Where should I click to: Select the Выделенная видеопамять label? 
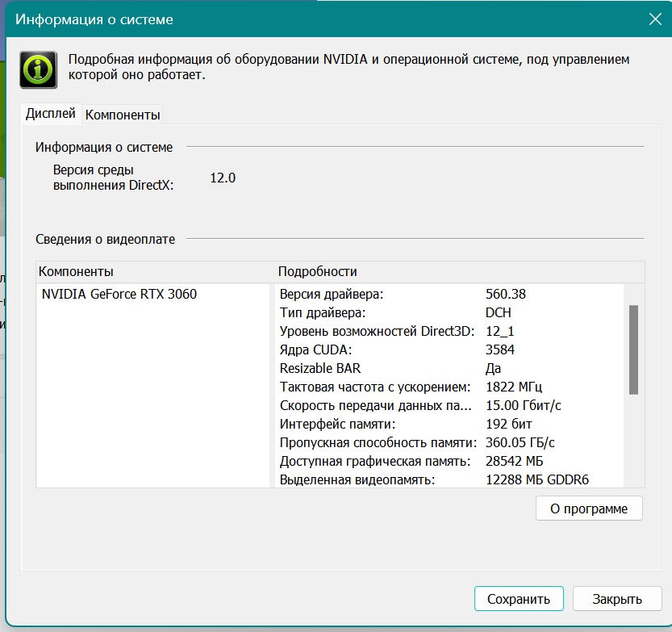[x=357, y=479]
